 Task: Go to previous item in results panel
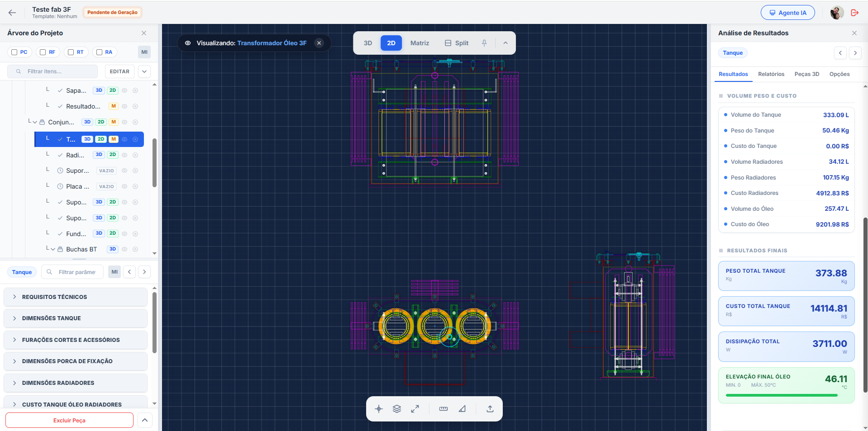840,53
